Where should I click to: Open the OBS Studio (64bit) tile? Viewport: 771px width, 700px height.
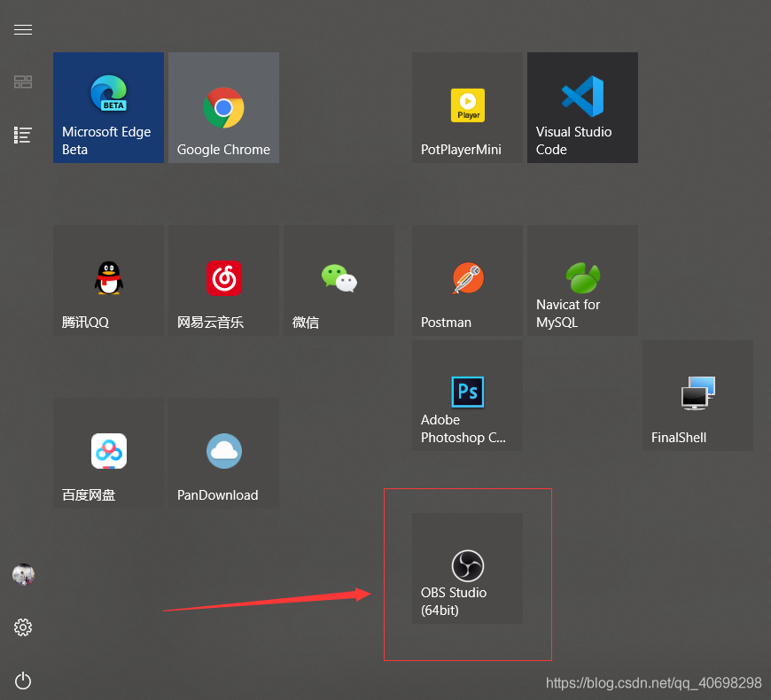coord(467,569)
